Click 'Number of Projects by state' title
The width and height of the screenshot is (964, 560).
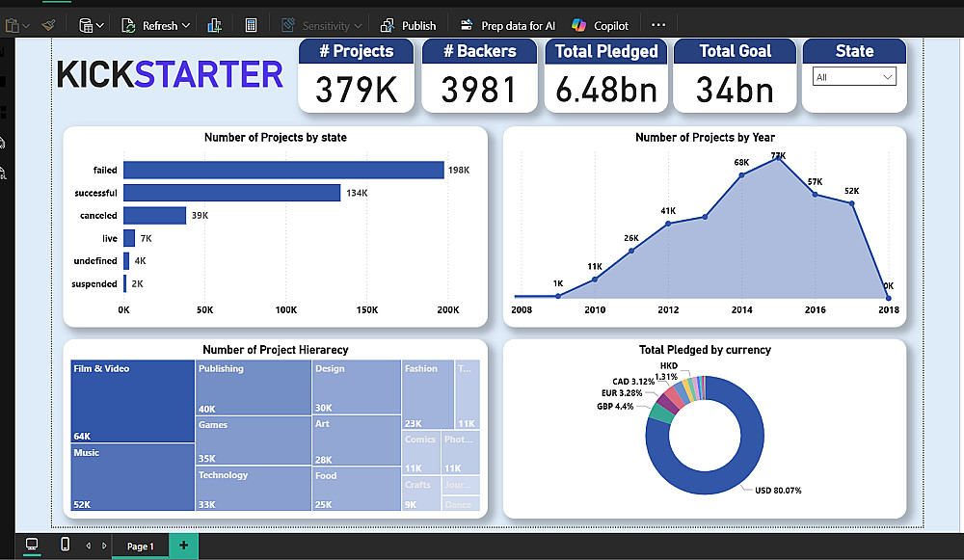pos(276,138)
